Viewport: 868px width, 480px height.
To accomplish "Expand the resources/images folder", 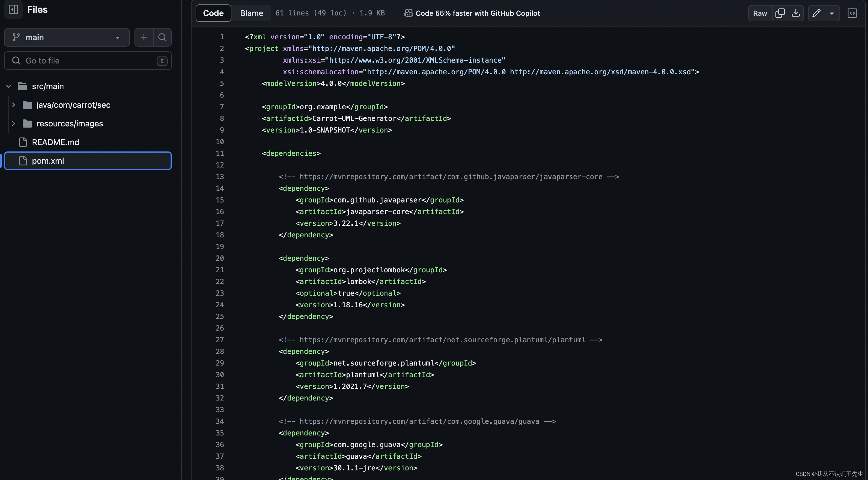I will [13, 123].
